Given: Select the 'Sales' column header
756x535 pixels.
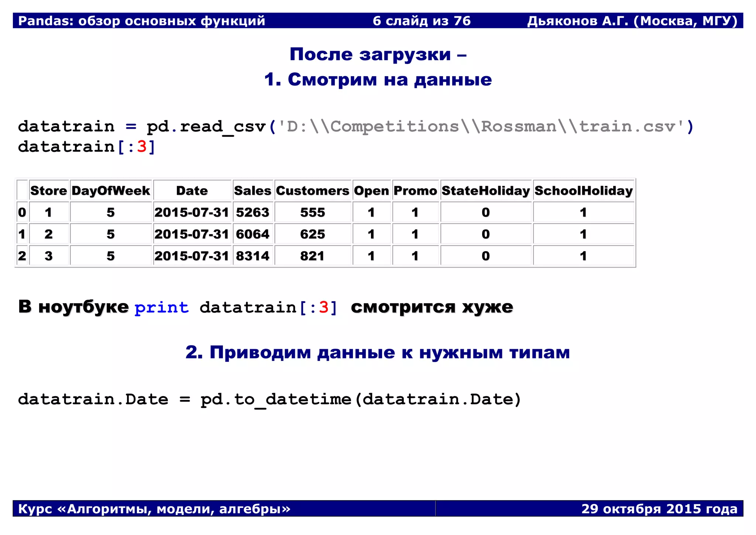Looking at the screenshot, I should click(x=253, y=191).
